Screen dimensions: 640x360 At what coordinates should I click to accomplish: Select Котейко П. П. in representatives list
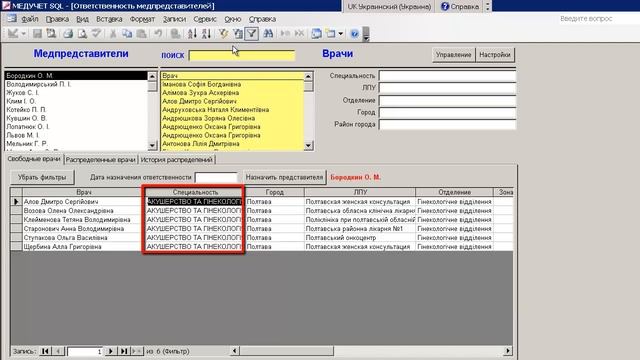point(76,110)
